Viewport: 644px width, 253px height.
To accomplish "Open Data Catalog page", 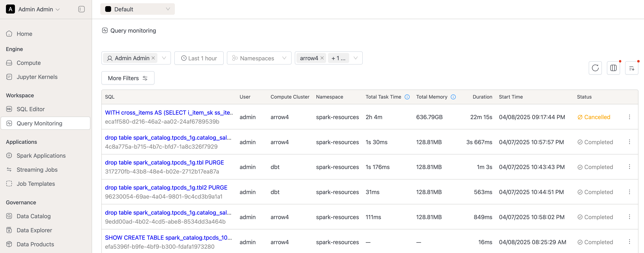I will (45, 216).
